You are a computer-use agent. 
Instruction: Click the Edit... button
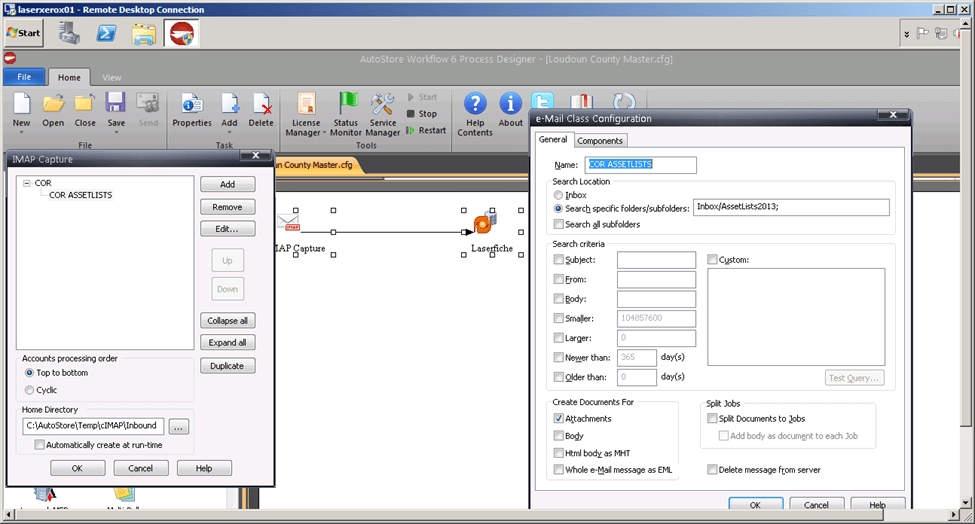pos(228,229)
